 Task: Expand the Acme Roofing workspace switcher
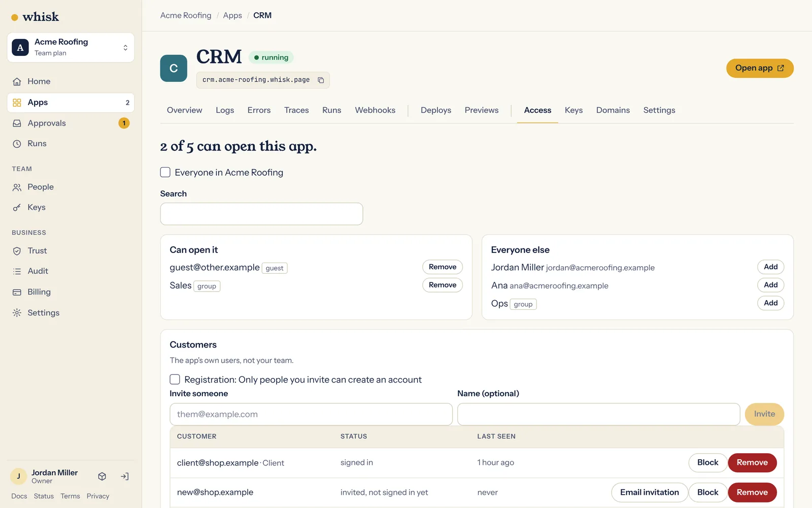pyautogui.click(x=71, y=48)
